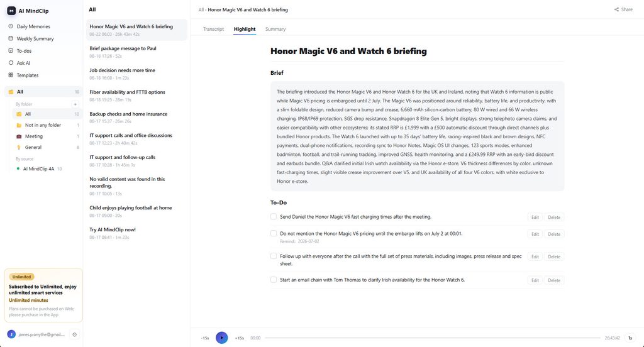Open the 'Not in any folder' item
This screenshot has height=347, width=644.
pos(43,125)
